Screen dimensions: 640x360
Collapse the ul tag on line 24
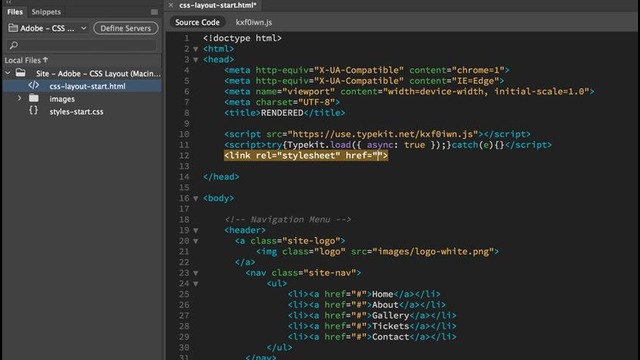click(x=196, y=284)
